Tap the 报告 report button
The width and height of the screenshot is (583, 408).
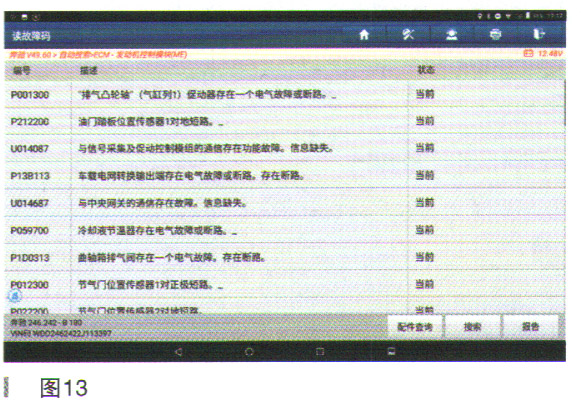click(530, 327)
